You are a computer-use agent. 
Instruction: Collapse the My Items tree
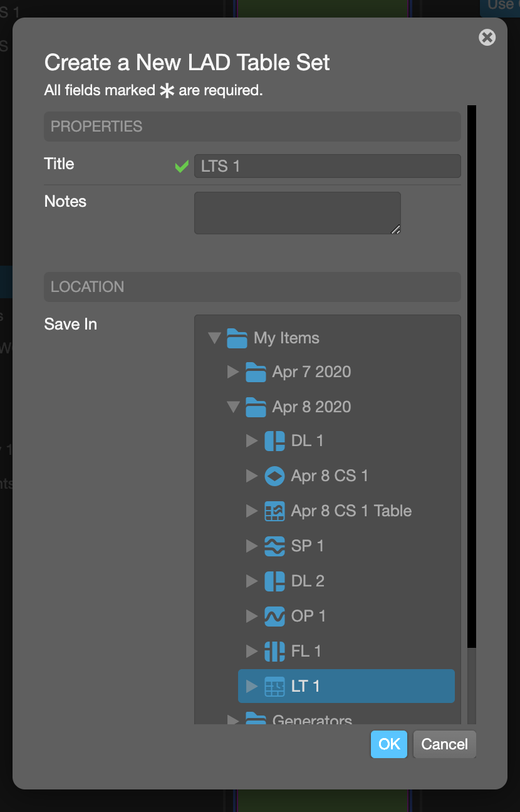click(215, 338)
